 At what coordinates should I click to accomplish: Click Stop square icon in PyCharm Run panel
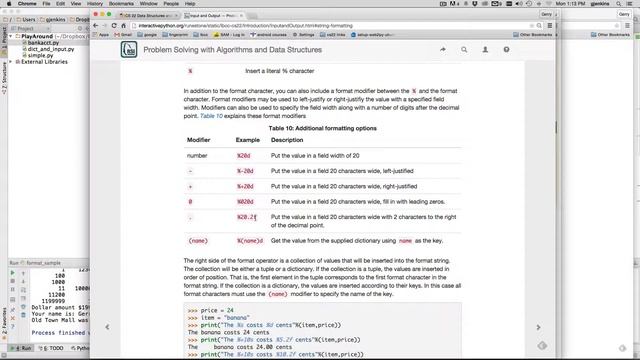click(x=13, y=281)
